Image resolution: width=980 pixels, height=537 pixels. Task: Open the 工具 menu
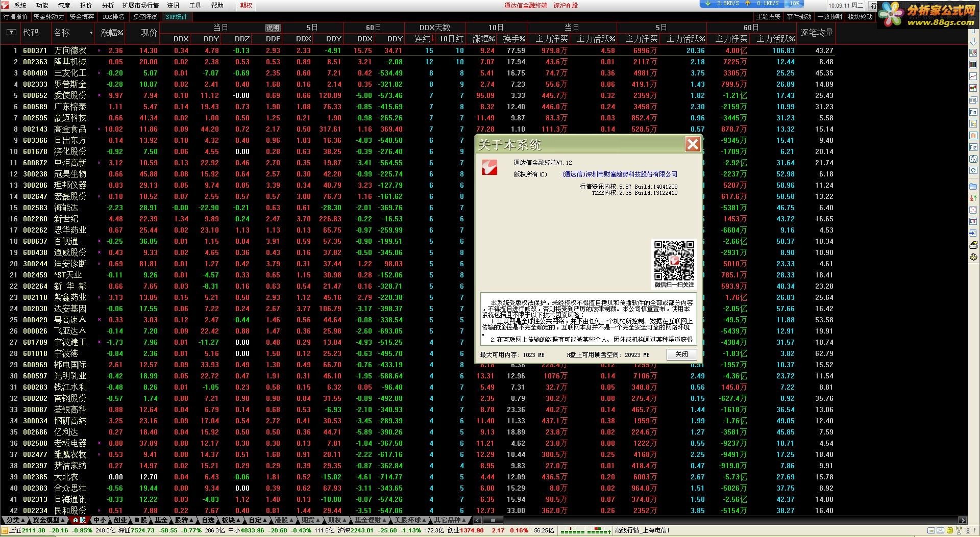[x=195, y=5]
